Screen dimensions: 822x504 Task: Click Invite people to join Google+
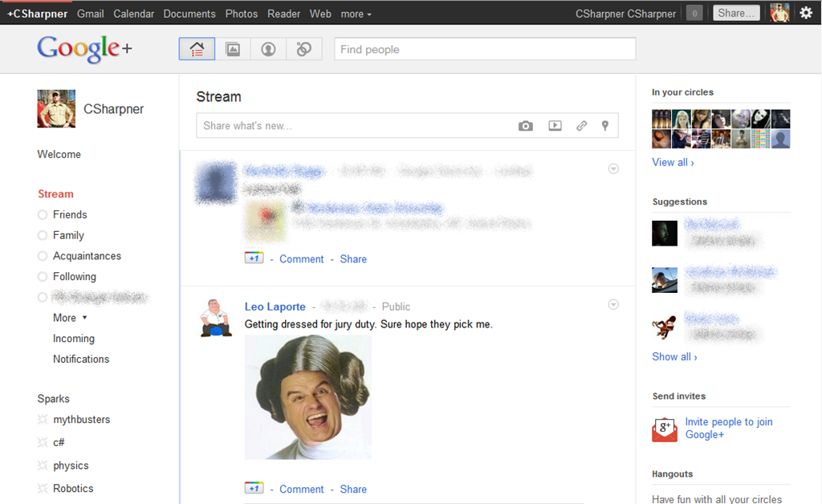729,428
